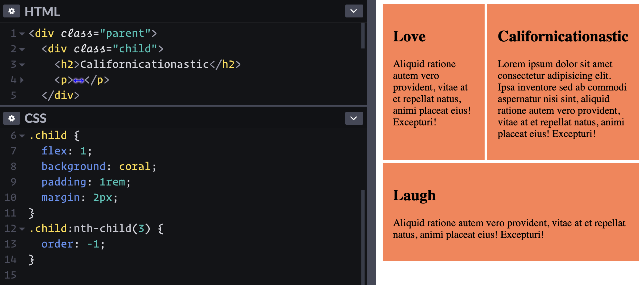This screenshot has width=644, height=285.
Task: Click the class="parent" div line
Action: point(93,33)
